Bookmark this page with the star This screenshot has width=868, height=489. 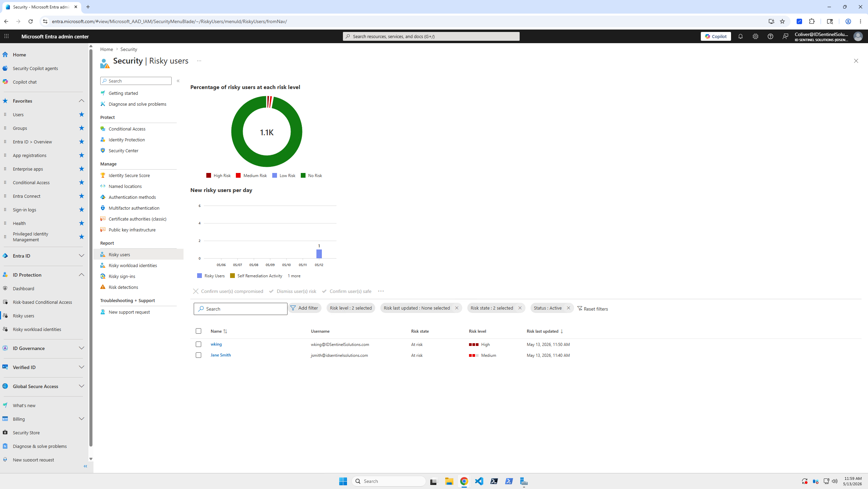(782, 21)
